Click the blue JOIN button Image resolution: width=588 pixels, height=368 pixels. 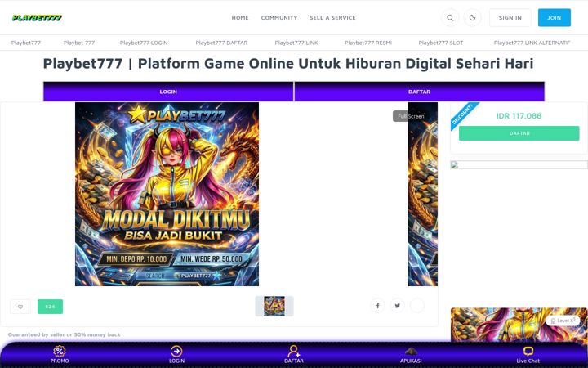555,18
